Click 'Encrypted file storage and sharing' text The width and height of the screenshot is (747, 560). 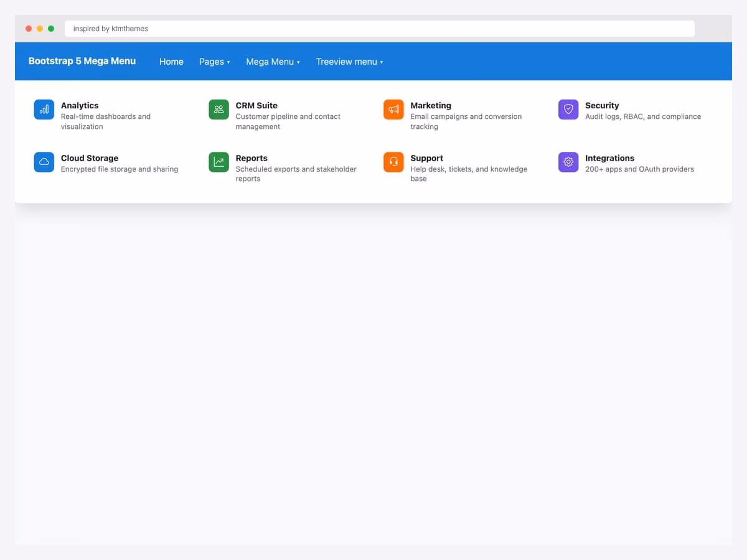[x=120, y=169]
